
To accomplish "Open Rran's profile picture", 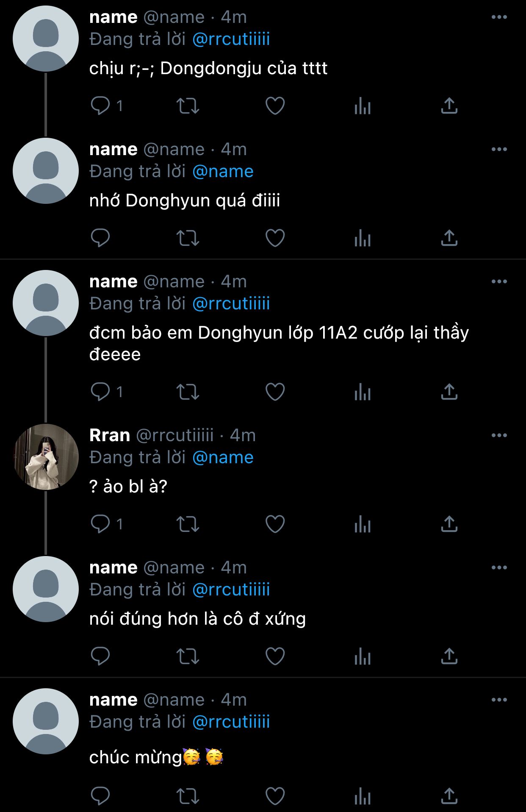I will (x=46, y=457).
